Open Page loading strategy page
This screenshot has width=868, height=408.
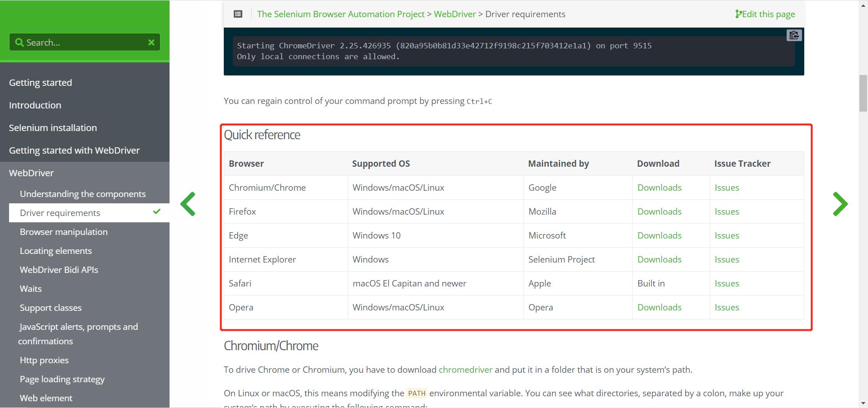pyautogui.click(x=62, y=379)
